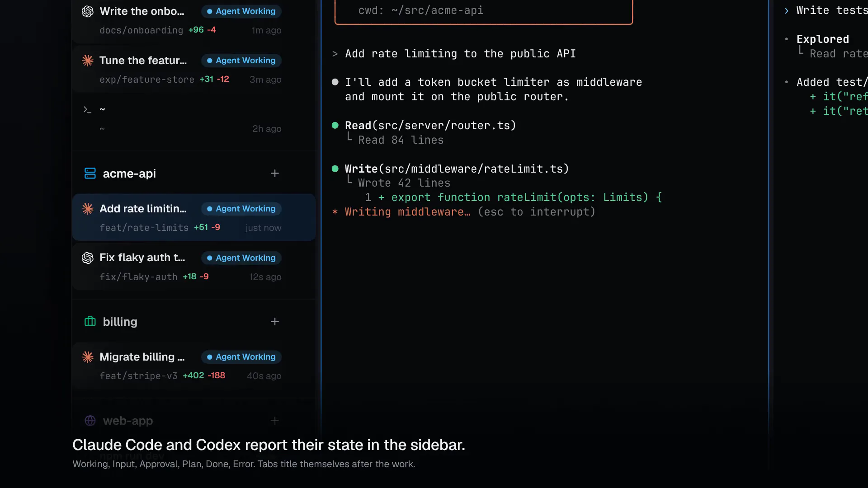The height and width of the screenshot is (488, 868).
Task: Click the 2h ago timestamp on the ~ session
Action: (x=267, y=129)
